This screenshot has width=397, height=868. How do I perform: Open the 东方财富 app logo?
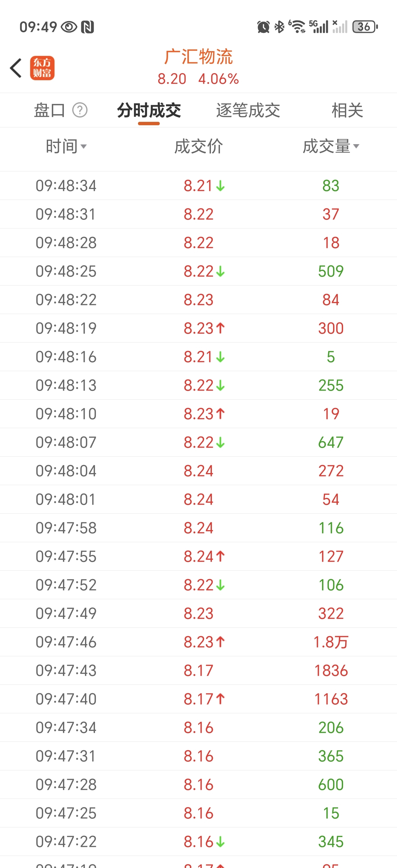tap(42, 68)
